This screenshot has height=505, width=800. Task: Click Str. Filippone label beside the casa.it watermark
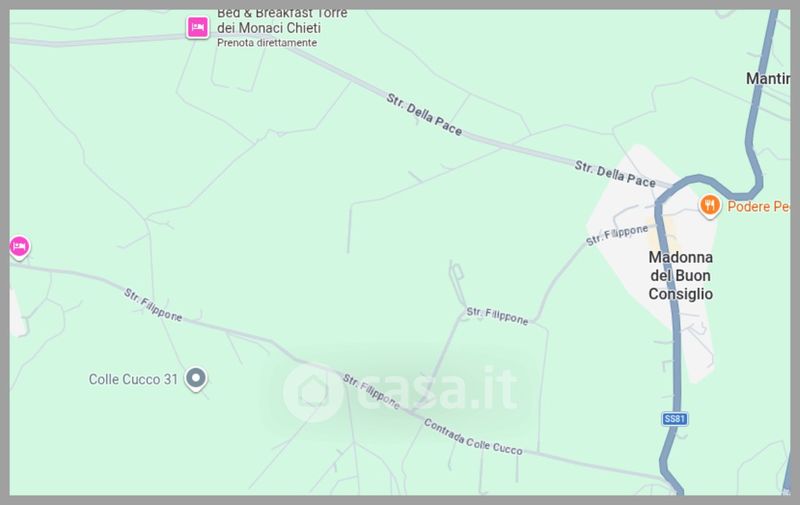371,392
